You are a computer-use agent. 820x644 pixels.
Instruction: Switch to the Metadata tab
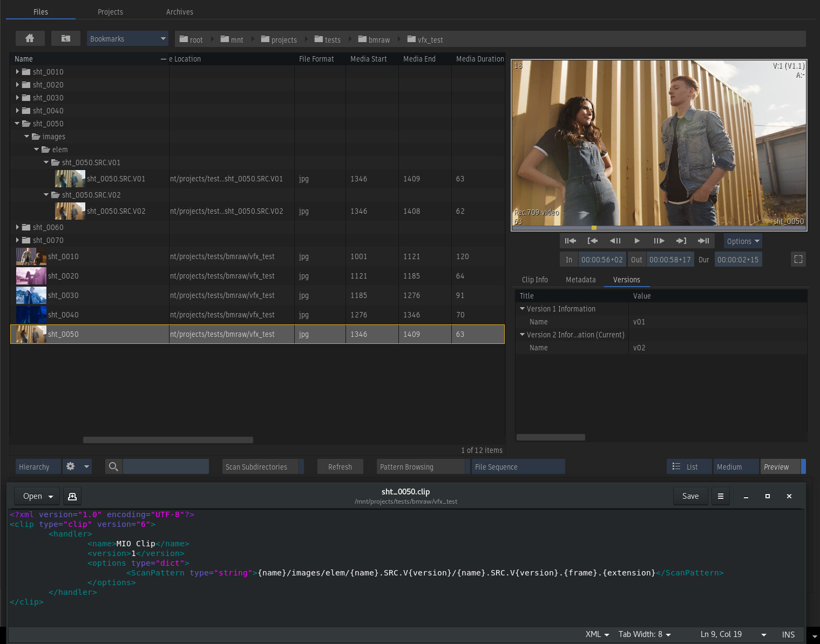click(580, 280)
